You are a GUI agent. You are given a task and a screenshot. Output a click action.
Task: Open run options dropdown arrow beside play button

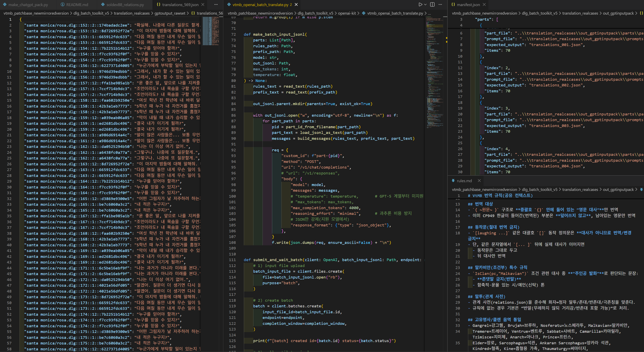[x=425, y=4]
